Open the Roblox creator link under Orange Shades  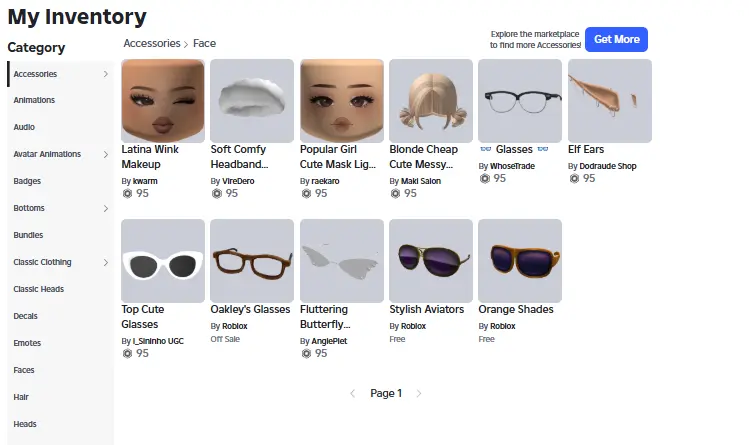503,327
